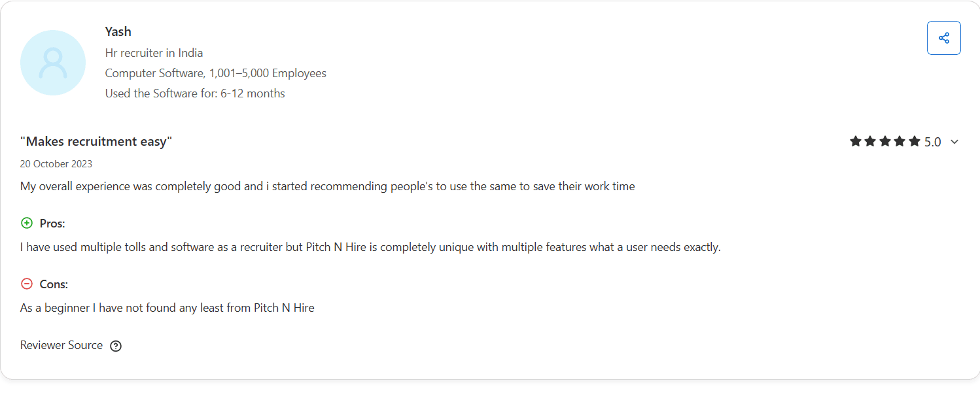
Task: Expand the rating breakdown chevron
Action: (x=954, y=141)
